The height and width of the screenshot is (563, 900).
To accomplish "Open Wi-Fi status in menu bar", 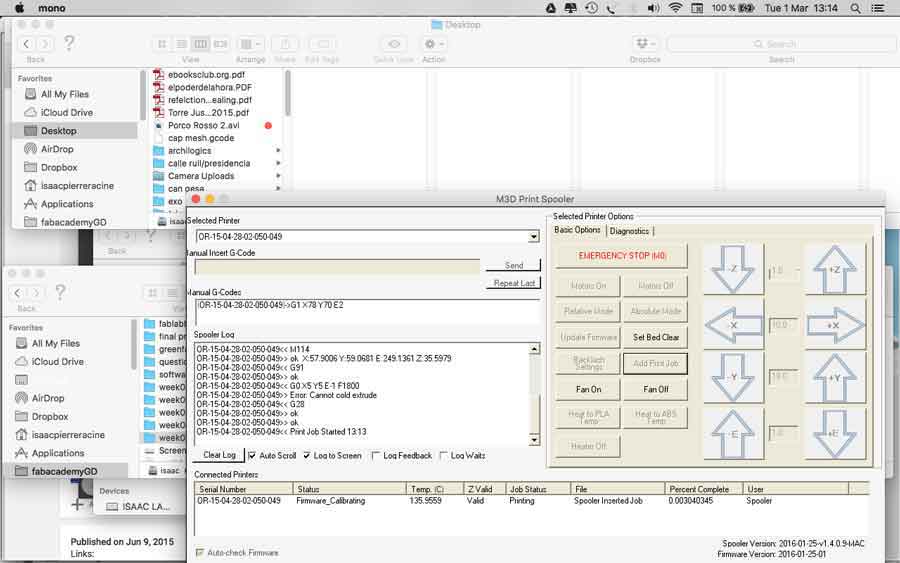I will click(x=675, y=8).
